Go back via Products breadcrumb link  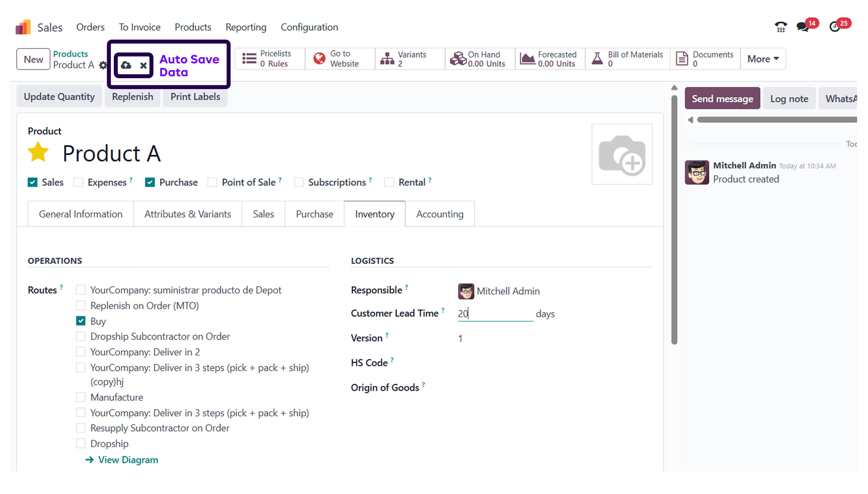click(70, 54)
